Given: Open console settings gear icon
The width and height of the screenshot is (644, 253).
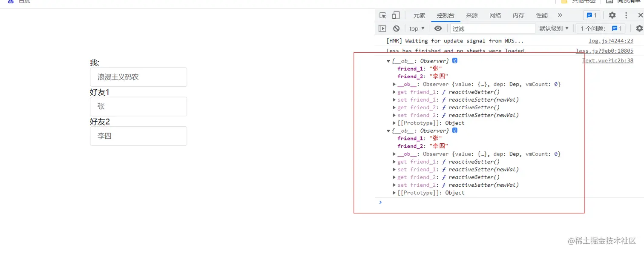Looking at the screenshot, I should click(x=639, y=28).
